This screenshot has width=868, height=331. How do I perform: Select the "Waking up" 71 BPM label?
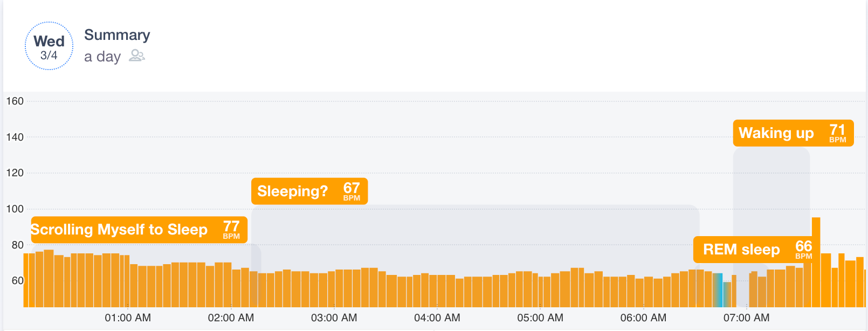tap(793, 133)
